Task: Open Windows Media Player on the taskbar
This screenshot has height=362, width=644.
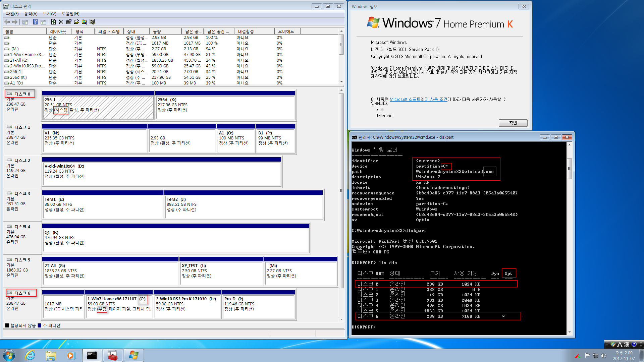Action: [71, 355]
